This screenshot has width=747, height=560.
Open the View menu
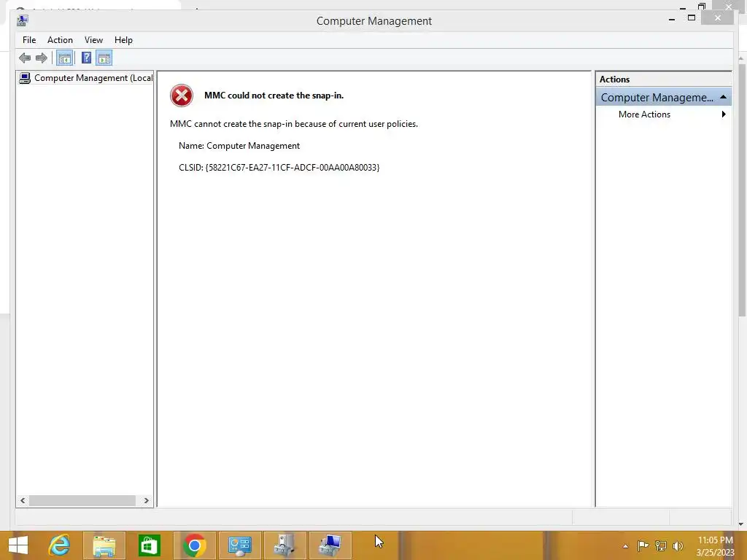pos(93,40)
